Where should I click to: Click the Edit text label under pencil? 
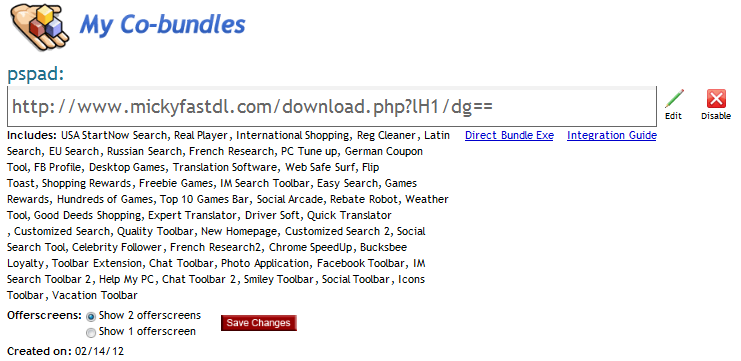pyautogui.click(x=673, y=116)
